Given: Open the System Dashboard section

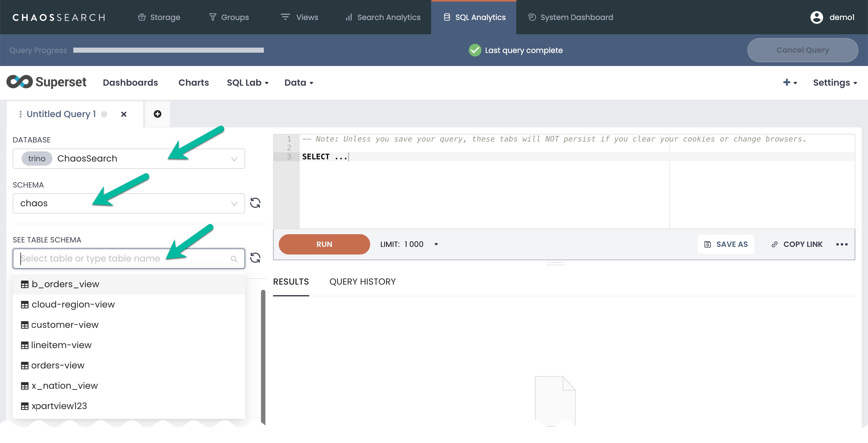Looking at the screenshot, I should click(571, 17).
